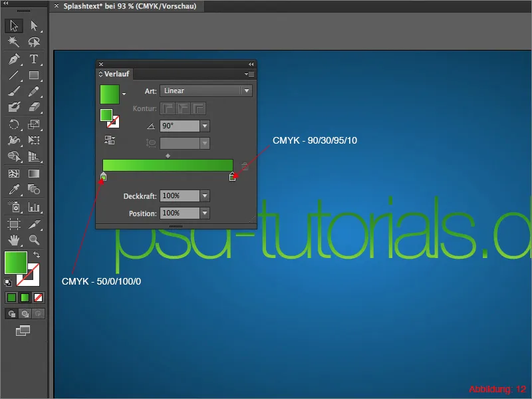
Task: Choose the Blob Brush tool
Action: pos(14,107)
